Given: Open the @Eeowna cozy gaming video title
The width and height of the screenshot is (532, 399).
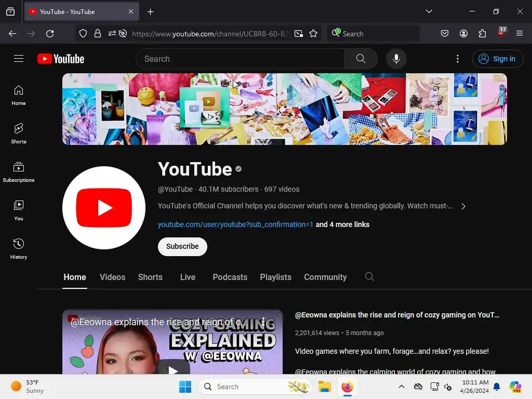Looking at the screenshot, I should coord(397,315).
